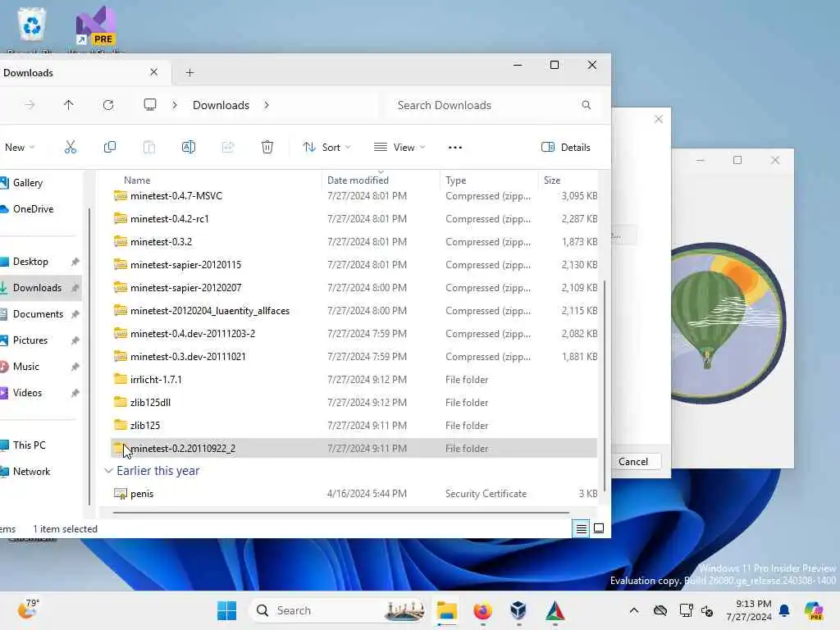This screenshot has width=840, height=630.
Task: Select minetest-0.4.7-MSVC zip file
Action: click(x=354, y=196)
